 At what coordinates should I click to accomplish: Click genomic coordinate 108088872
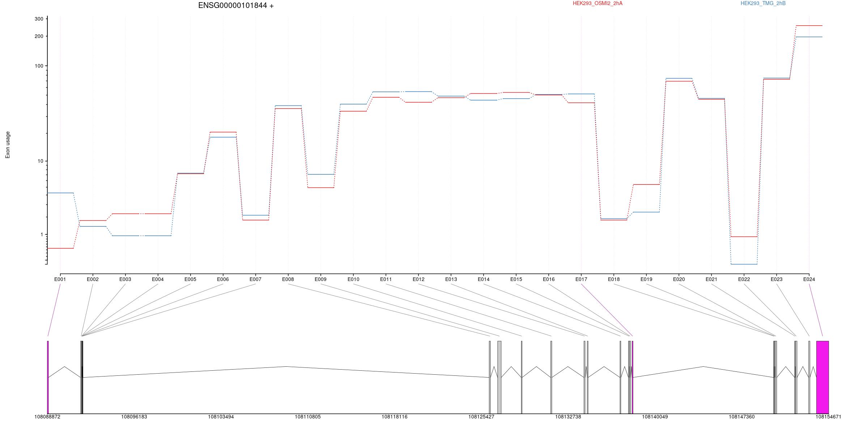pos(47,417)
